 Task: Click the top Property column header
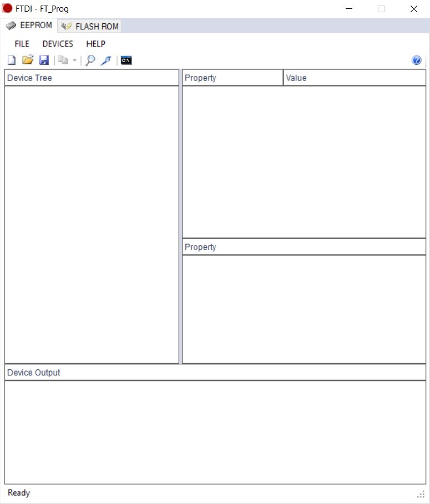232,78
